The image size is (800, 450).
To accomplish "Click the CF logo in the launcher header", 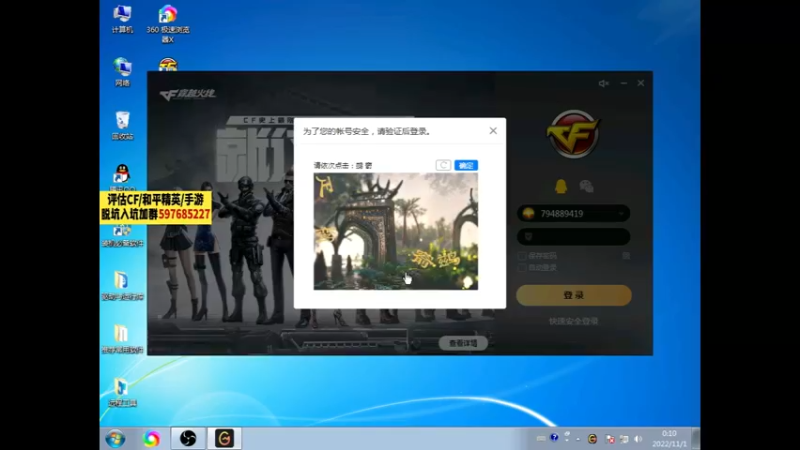I will coord(188,94).
